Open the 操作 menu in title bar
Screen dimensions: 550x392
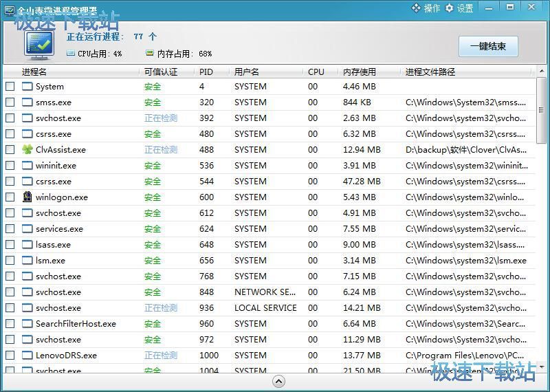point(426,8)
